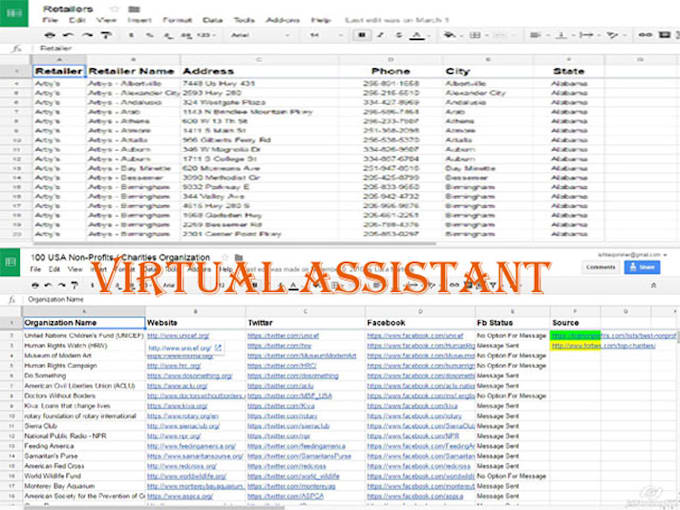Click 'Last edit was on March 1' link
This screenshot has width=680, height=510.
(x=397, y=20)
